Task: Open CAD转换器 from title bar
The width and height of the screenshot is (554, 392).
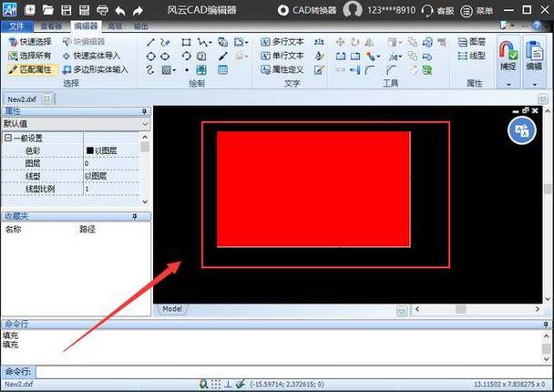Action: click(307, 10)
